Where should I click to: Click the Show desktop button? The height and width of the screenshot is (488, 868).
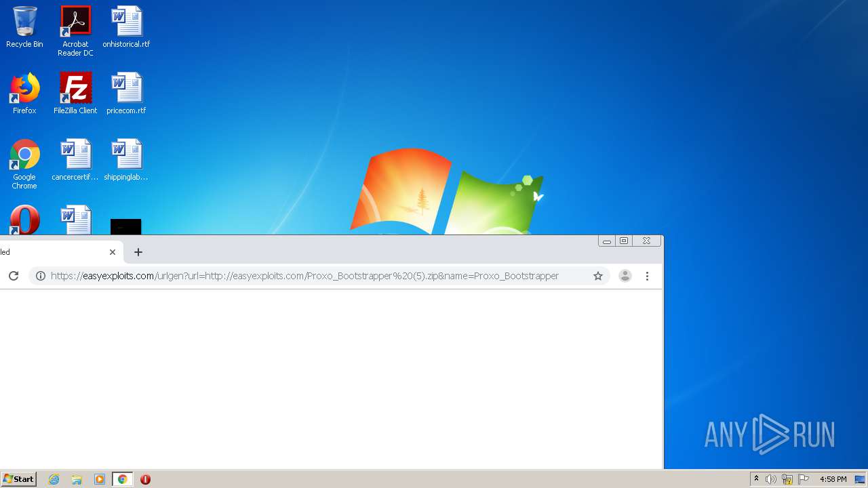point(860,479)
